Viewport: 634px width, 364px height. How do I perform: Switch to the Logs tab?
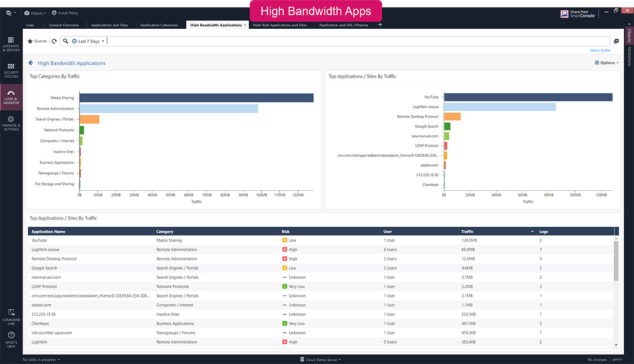click(30, 25)
